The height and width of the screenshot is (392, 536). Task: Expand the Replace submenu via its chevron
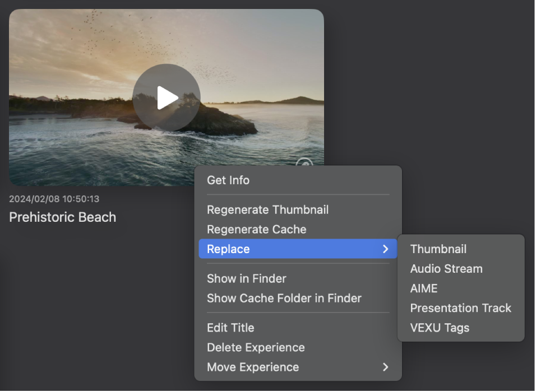pyautogui.click(x=385, y=249)
